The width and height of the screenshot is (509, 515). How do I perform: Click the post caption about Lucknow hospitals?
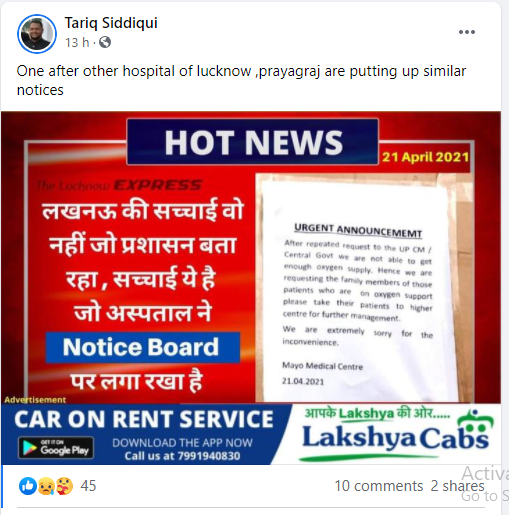(x=241, y=80)
